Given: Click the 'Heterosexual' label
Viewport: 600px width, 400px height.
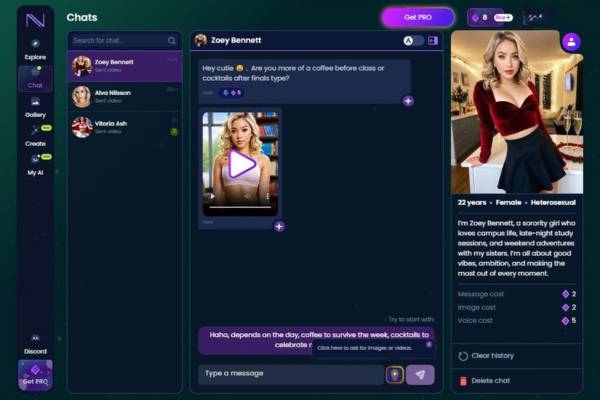Looking at the screenshot, I should [x=553, y=202].
